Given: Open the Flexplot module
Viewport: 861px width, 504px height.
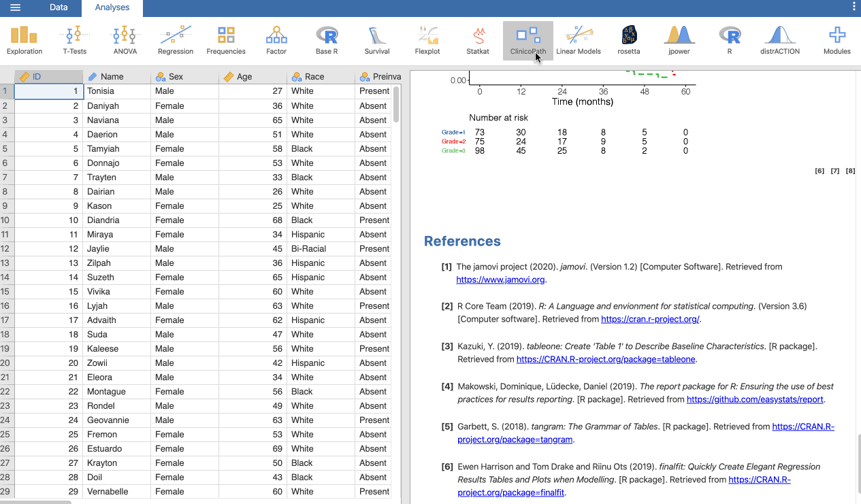Looking at the screenshot, I should [427, 41].
